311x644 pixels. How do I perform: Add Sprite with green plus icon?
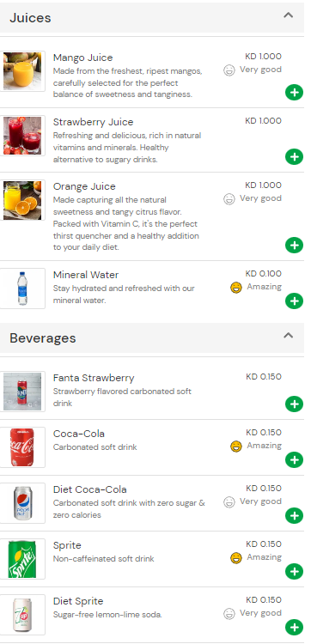(x=294, y=572)
